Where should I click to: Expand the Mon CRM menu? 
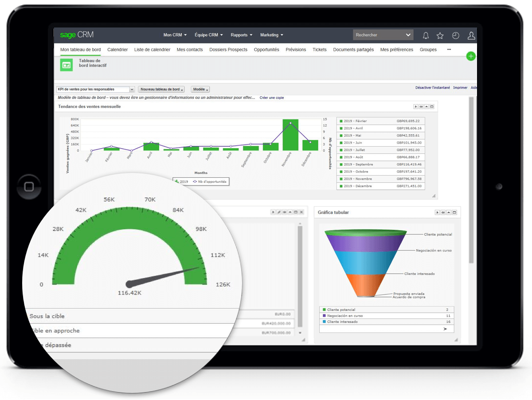pyautogui.click(x=175, y=35)
